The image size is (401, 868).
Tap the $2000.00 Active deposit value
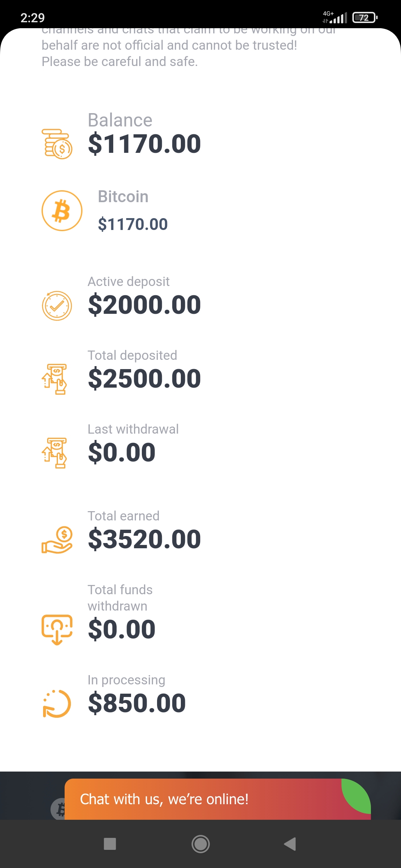tap(144, 305)
